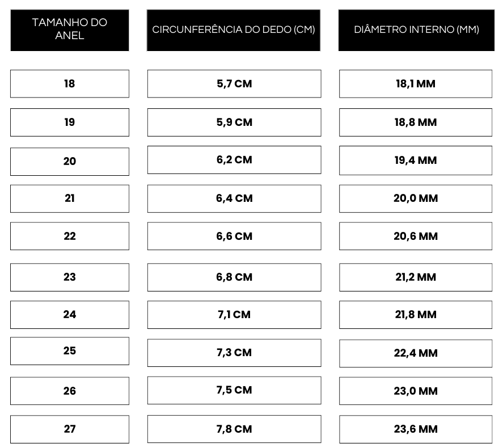Image resolution: width=503 pixels, height=448 pixels.
Task: Choose the 7,8 CM circumference cell
Action: click(x=234, y=429)
